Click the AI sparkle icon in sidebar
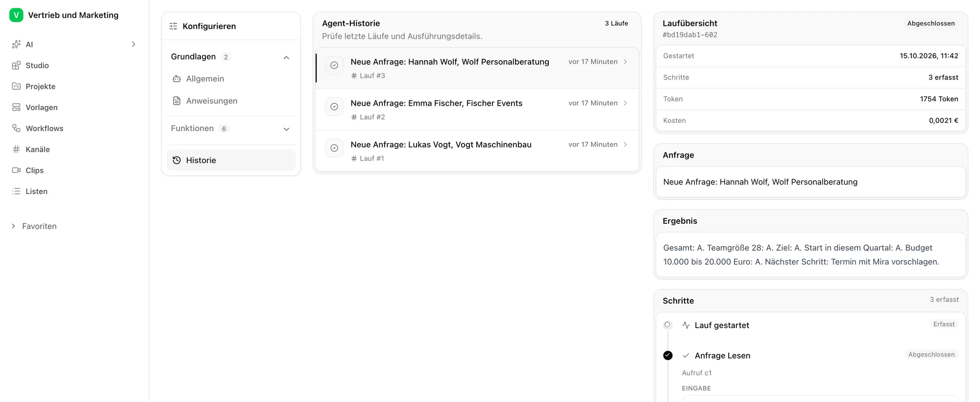The width and height of the screenshot is (980, 402). (x=16, y=45)
